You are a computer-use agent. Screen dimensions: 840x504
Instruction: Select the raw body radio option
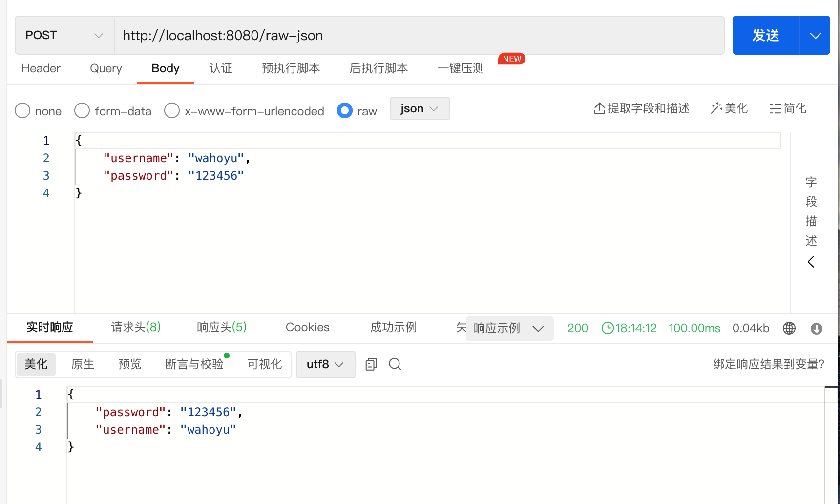point(345,110)
